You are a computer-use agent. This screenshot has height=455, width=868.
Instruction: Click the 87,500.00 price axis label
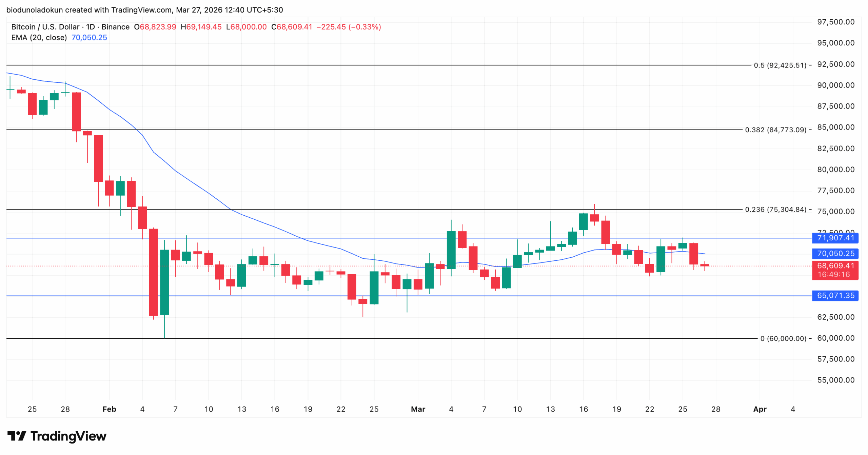click(x=836, y=106)
